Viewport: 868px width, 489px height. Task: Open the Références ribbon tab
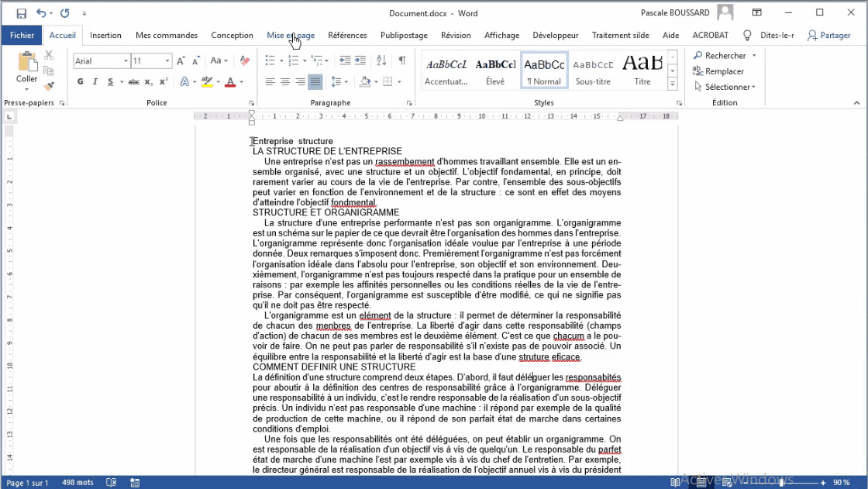347,35
